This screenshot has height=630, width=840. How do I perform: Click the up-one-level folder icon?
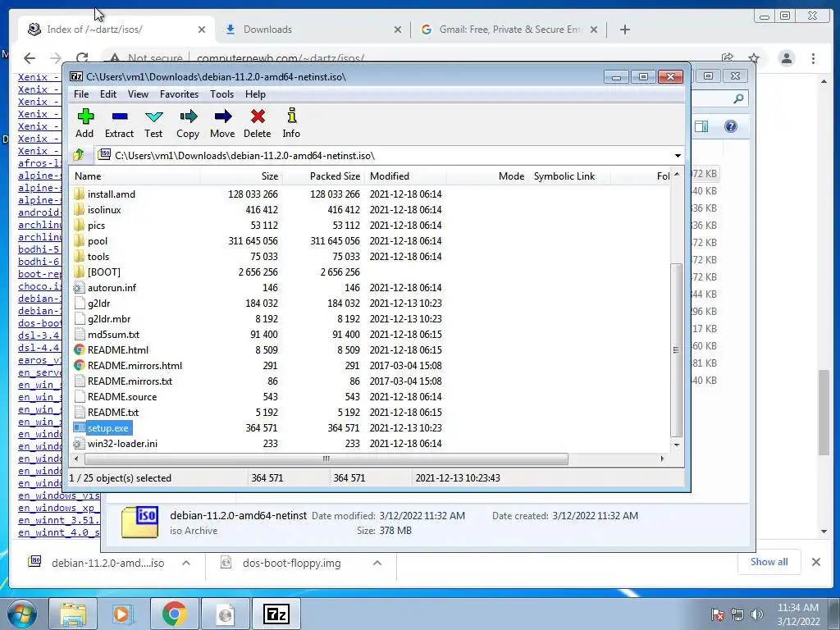(79, 155)
